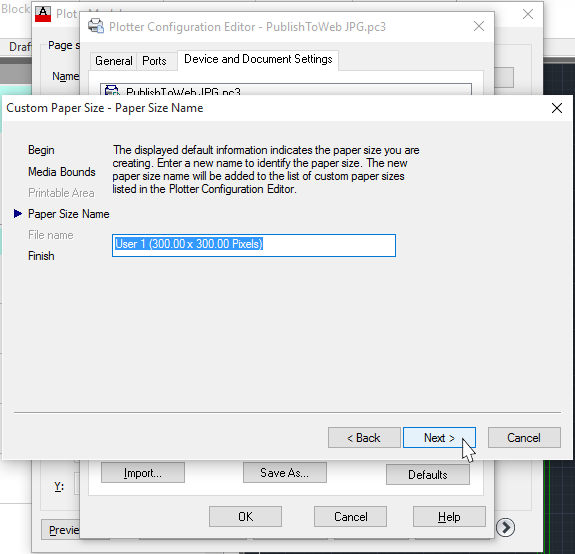Select PublishToWeb JPG.pc3 tree node icon
575x554 pixels.
pyautogui.click(x=111, y=90)
